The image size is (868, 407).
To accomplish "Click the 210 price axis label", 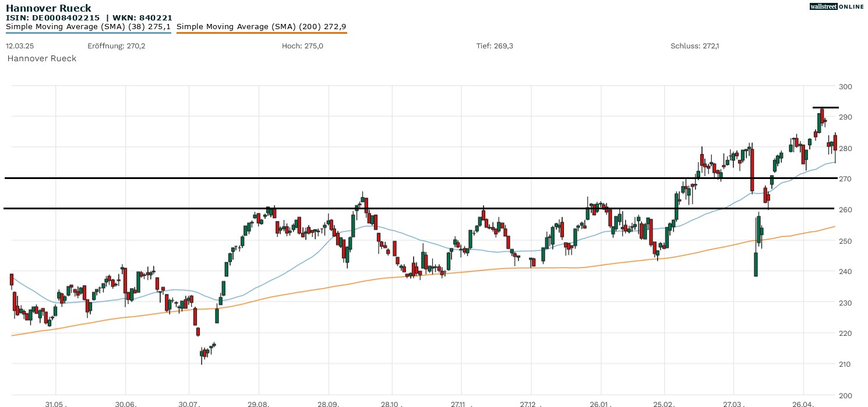I will pos(845,364).
